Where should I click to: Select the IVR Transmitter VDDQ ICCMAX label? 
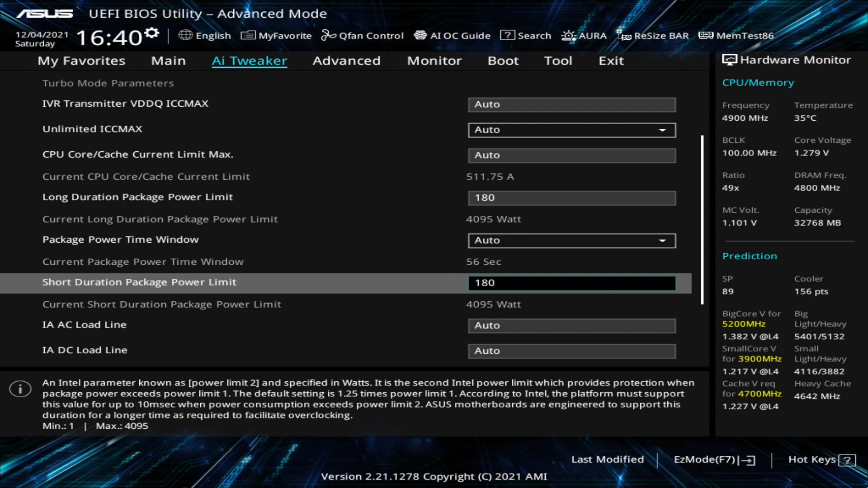click(125, 103)
